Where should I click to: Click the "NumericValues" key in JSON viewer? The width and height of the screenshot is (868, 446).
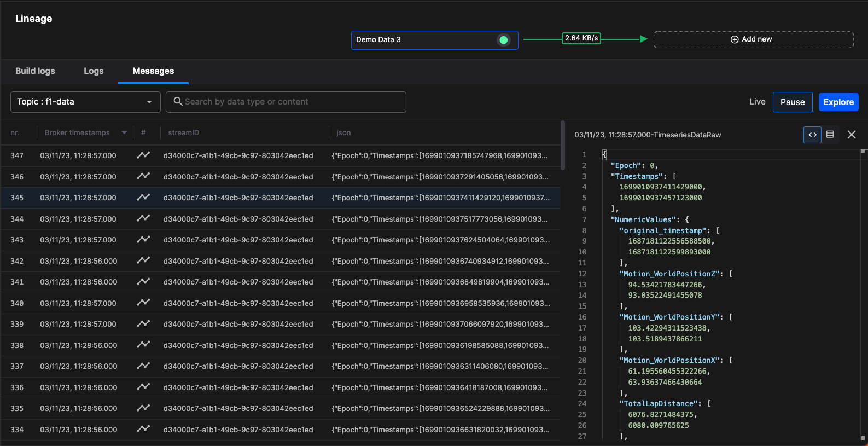pos(643,219)
